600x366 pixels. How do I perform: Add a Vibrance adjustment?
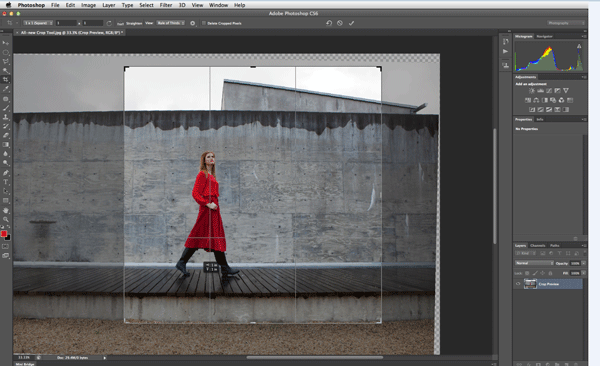[x=566, y=91]
